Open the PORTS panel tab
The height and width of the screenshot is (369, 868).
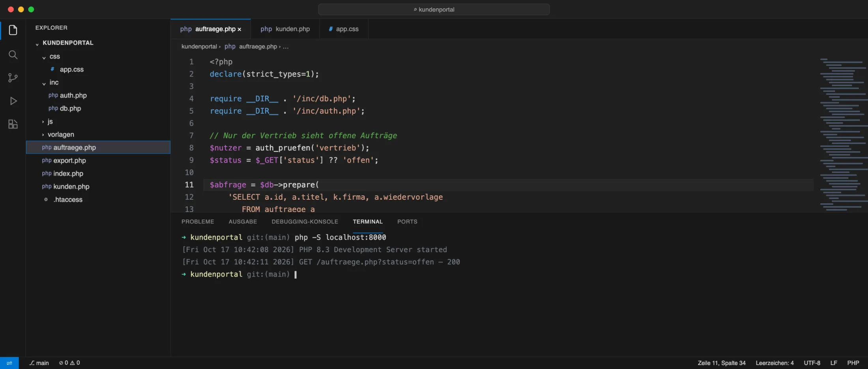(x=407, y=222)
